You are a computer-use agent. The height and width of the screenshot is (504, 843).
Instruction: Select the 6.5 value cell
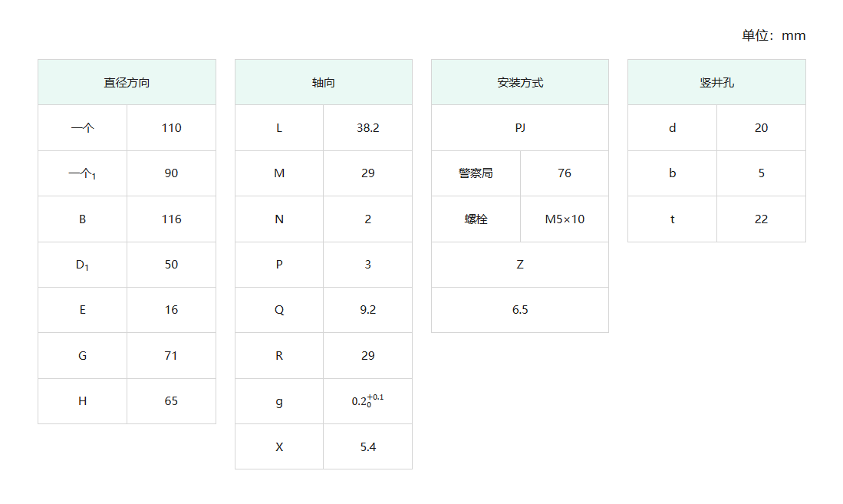tap(519, 310)
